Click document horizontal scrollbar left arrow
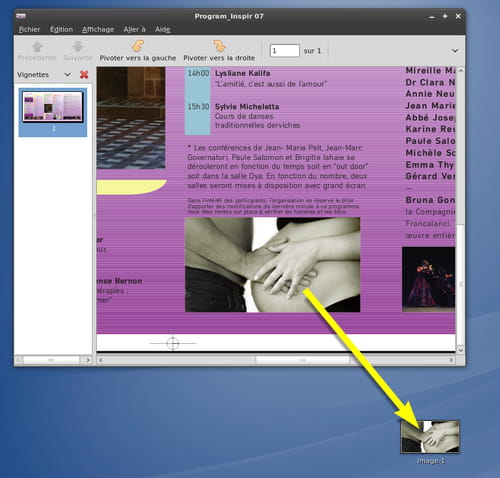 (x=100, y=360)
